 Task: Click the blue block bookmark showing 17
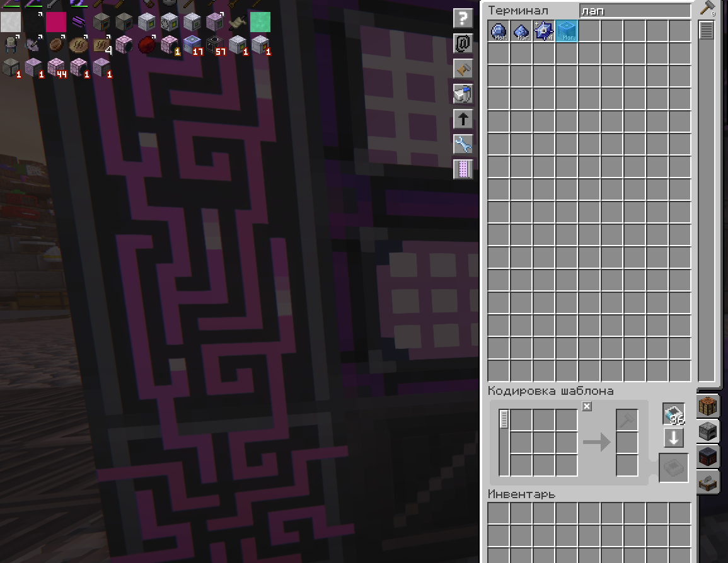192,45
